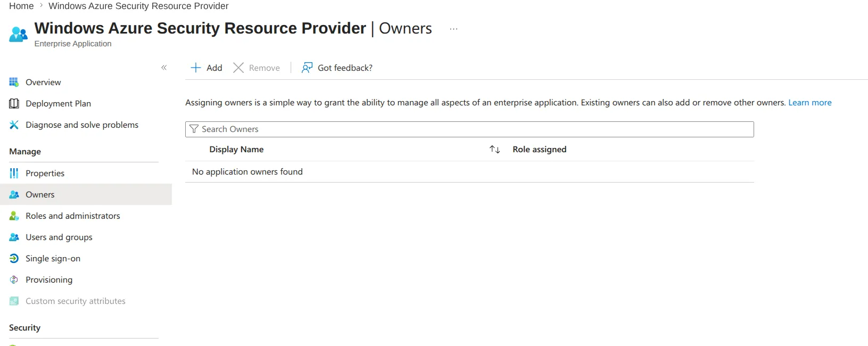The width and height of the screenshot is (868, 346).
Task: Click the Properties bars icon
Action: coord(14,173)
